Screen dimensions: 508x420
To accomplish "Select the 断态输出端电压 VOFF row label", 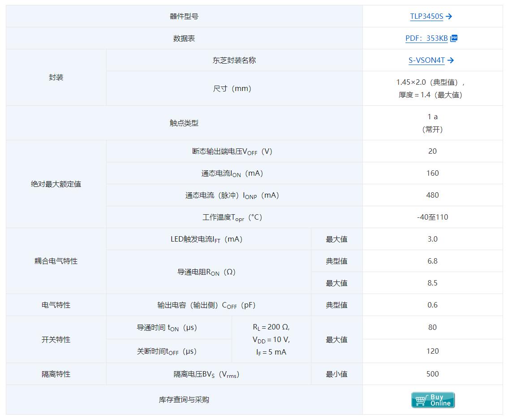I will pos(232,152).
